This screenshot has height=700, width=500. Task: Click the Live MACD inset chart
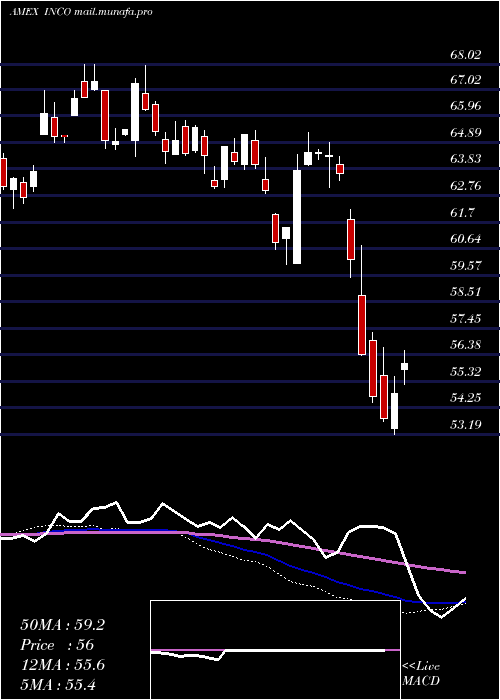point(275,650)
